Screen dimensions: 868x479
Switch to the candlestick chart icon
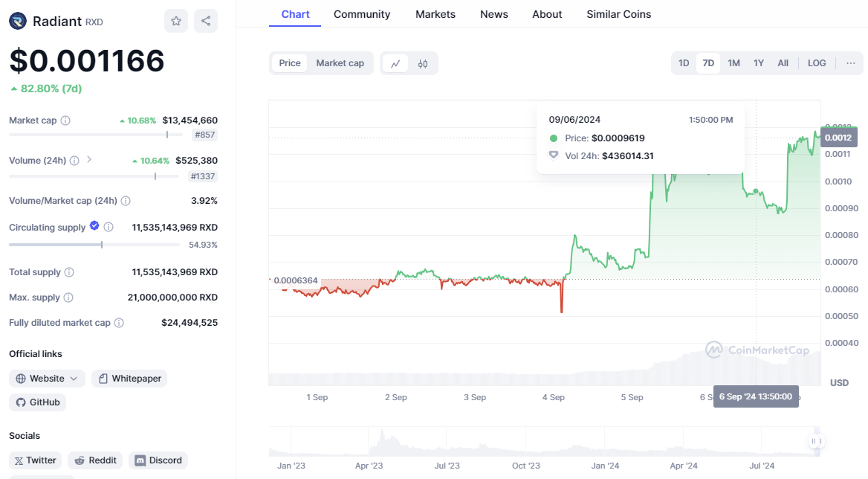click(x=423, y=63)
